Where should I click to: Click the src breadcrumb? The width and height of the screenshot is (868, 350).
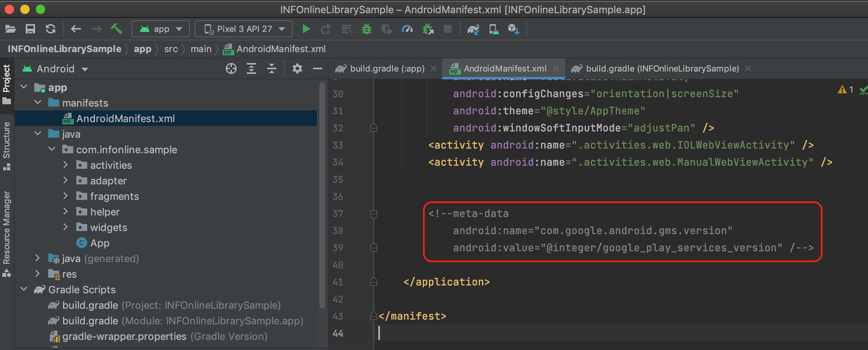(x=171, y=49)
